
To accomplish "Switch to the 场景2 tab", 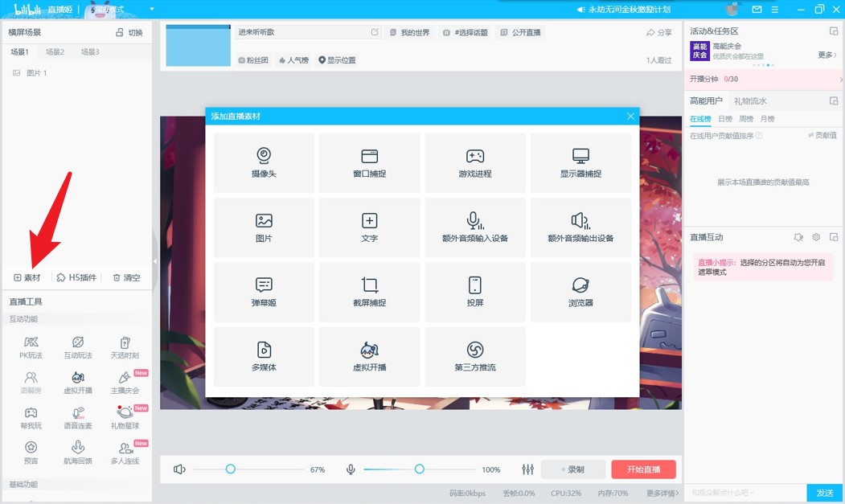I will tap(55, 52).
